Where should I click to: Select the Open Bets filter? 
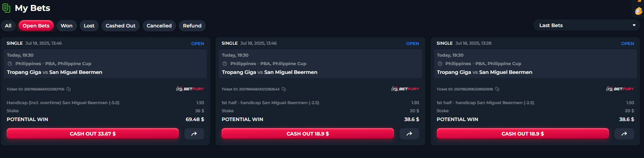[36, 26]
